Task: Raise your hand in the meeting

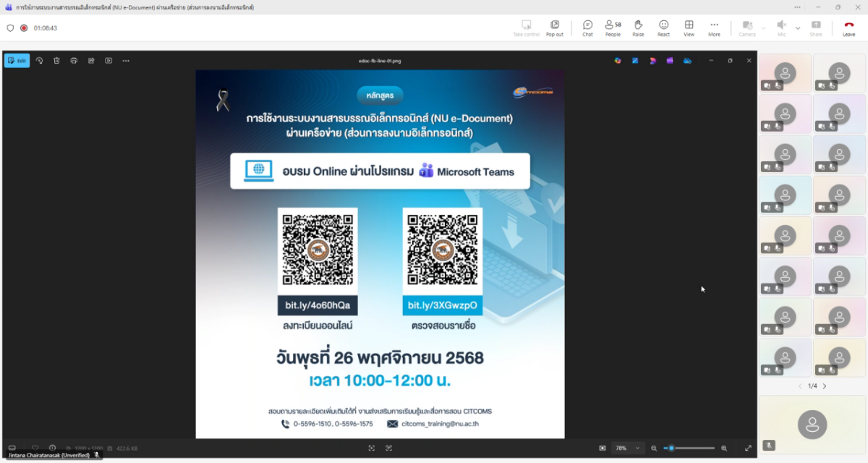Action: click(638, 27)
